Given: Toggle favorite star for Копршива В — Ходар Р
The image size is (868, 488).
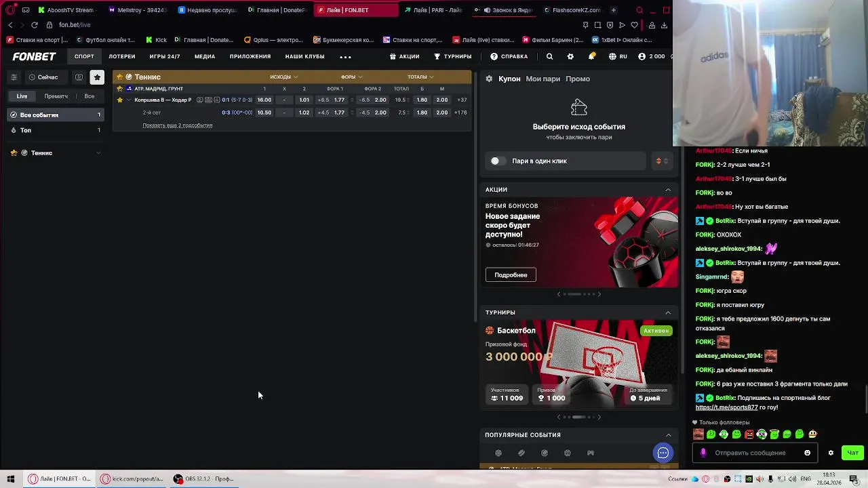Looking at the screenshot, I should coord(119,100).
